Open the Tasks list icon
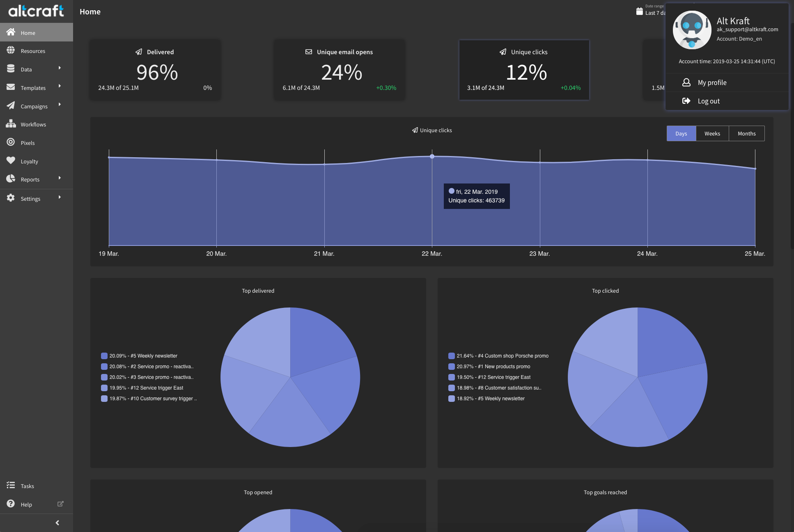The image size is (794, 532). [x=11, y=485]
